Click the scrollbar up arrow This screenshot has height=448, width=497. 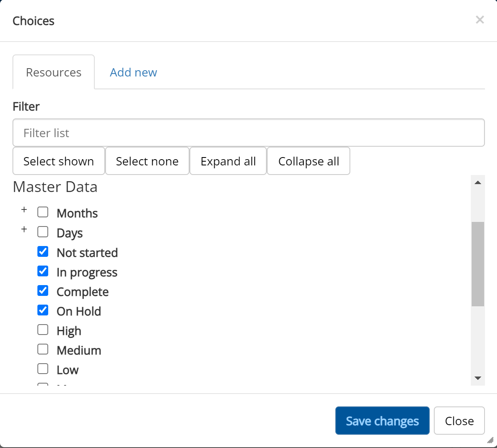click(478, 182)
